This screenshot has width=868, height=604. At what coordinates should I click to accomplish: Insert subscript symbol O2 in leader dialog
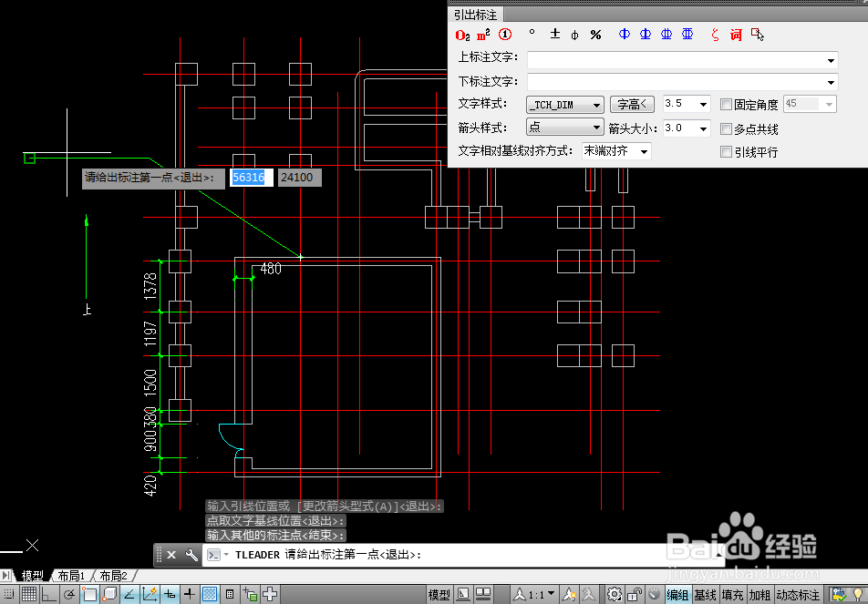463,35
